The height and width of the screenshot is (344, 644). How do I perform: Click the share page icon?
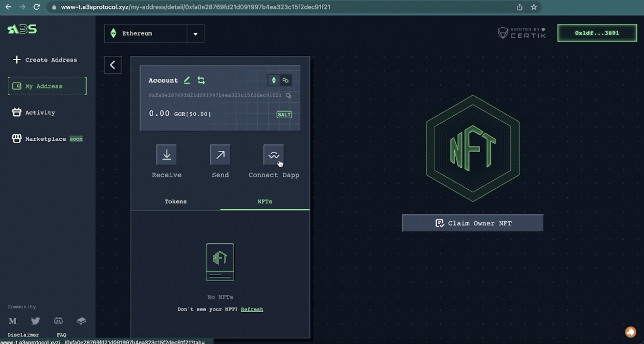pyautogui.click(x=520, y=7)
